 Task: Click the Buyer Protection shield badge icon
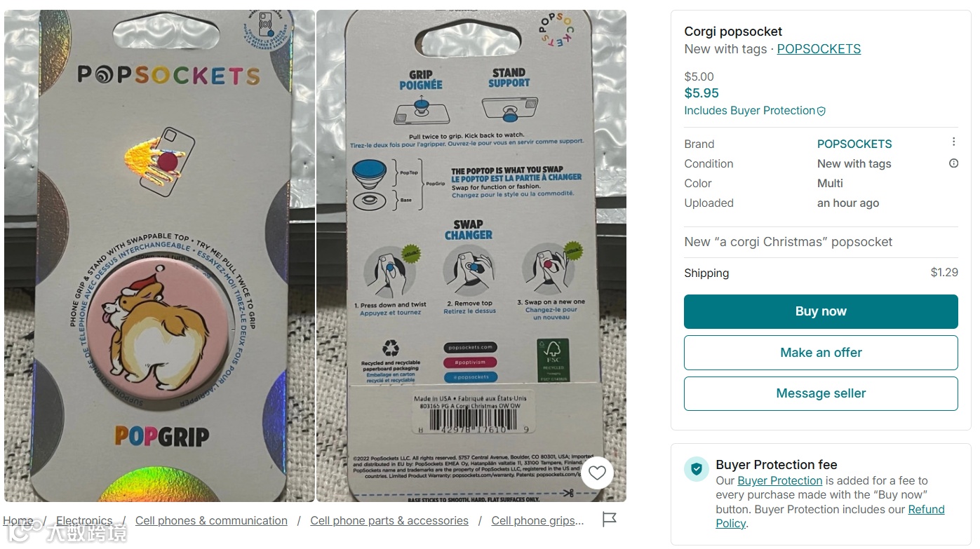(697, 469)
